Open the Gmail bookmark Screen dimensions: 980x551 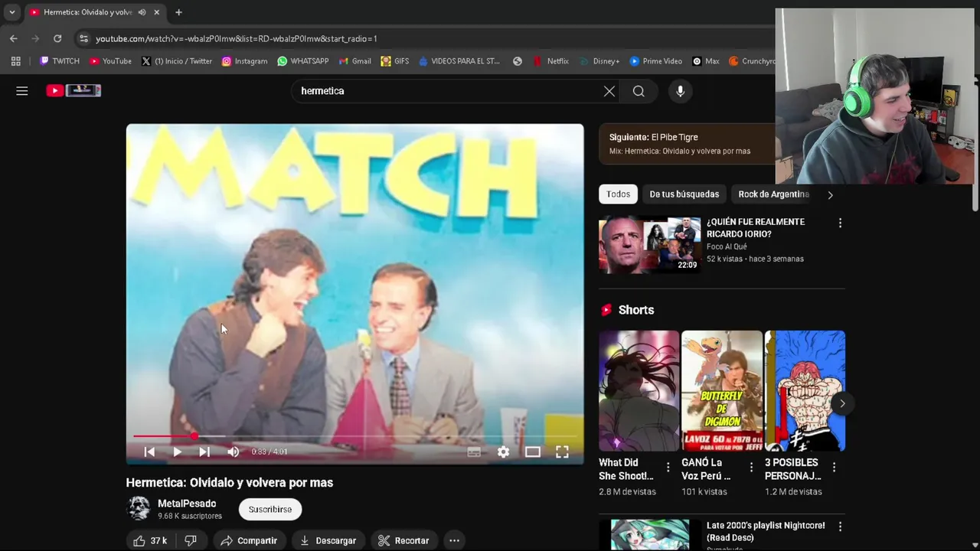354,61
